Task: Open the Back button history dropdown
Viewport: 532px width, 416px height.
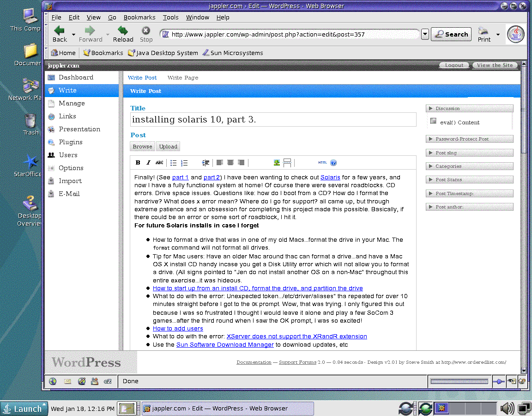Action: [73, 35]
